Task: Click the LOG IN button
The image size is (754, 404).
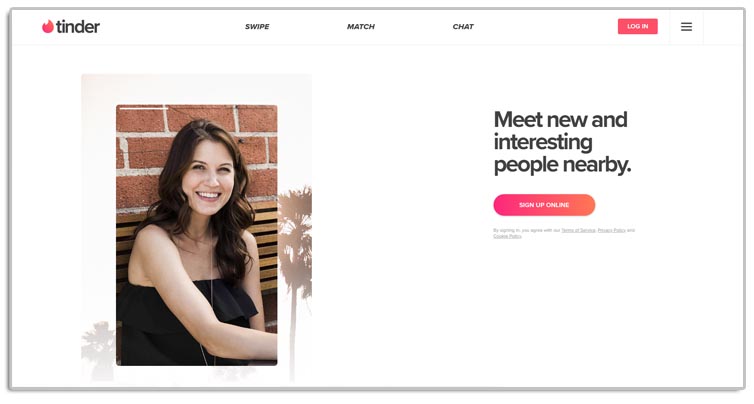Action: tap(638, 26)
